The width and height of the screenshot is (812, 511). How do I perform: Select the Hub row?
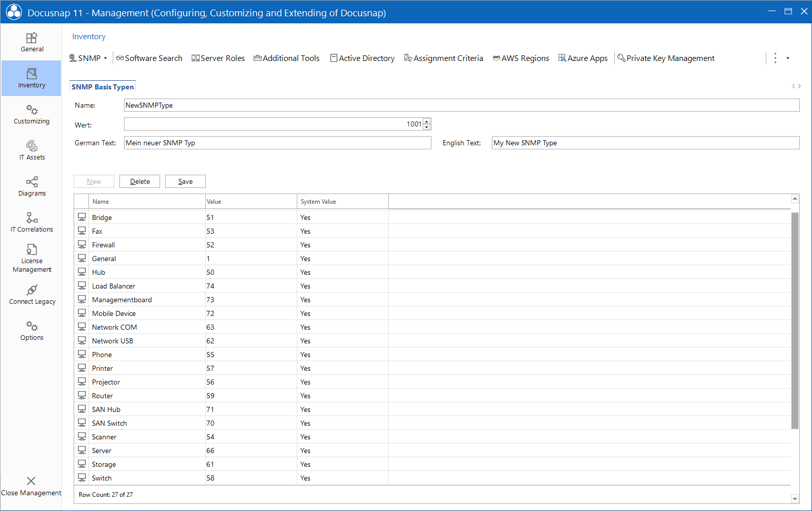coord(432,272)
